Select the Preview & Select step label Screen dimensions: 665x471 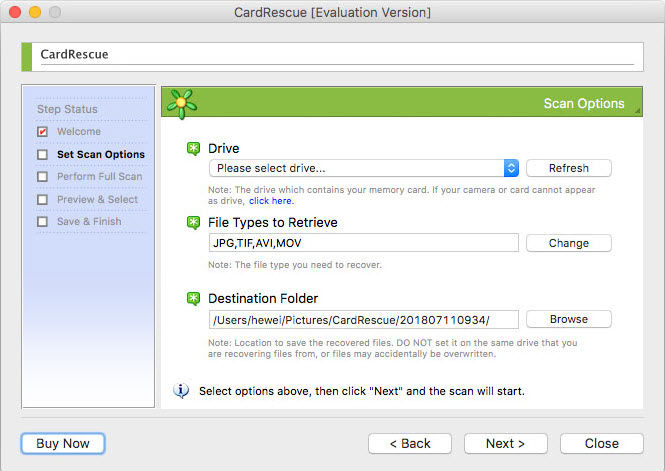click(98, 199)
